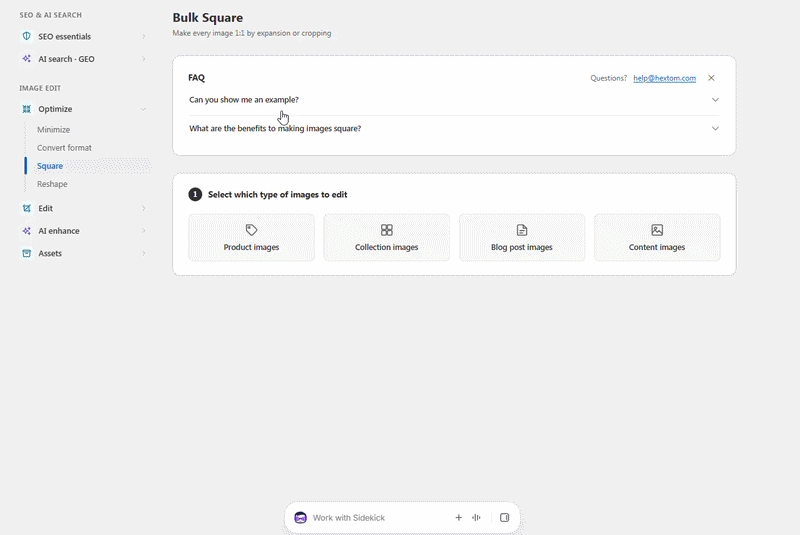Viewport: 800px width, 535px height.
Task: Dismiss the FAQ card
Action: tap(711, 78)
